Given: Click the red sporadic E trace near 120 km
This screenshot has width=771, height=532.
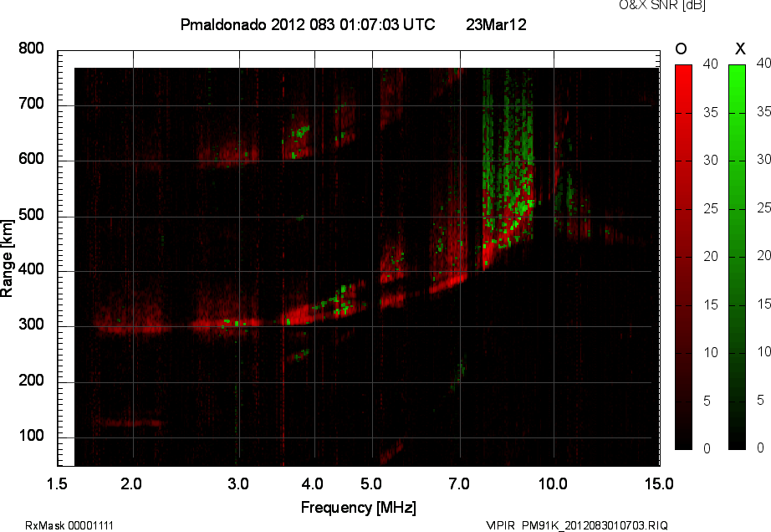Looking at the screenshot, I should click(x=129, y=423).
